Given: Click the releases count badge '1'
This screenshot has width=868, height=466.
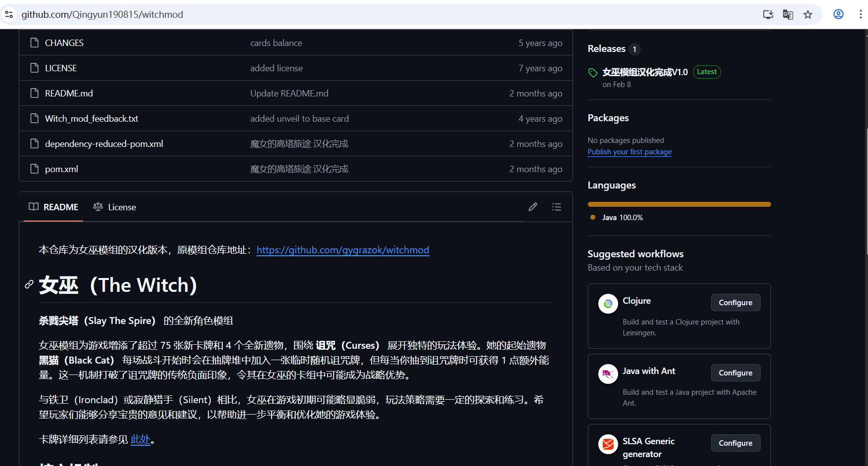Looking at the screenshot, I should point(634,49).
